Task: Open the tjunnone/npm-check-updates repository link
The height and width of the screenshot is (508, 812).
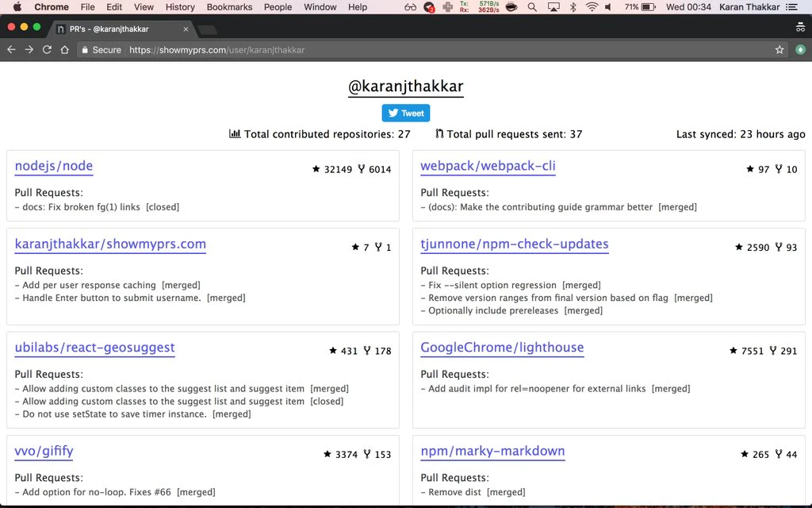Action: click(514, 244)
